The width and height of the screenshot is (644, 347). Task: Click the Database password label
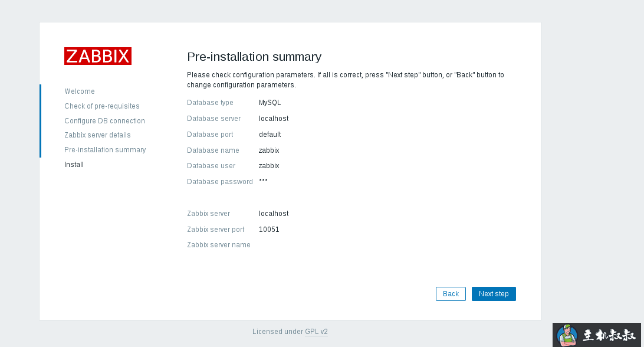pos(220,182)
